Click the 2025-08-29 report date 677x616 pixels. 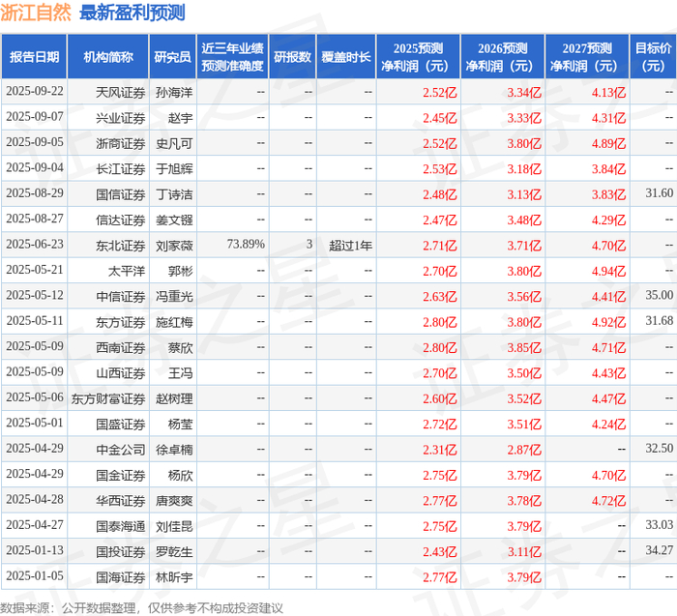point(35,193)
